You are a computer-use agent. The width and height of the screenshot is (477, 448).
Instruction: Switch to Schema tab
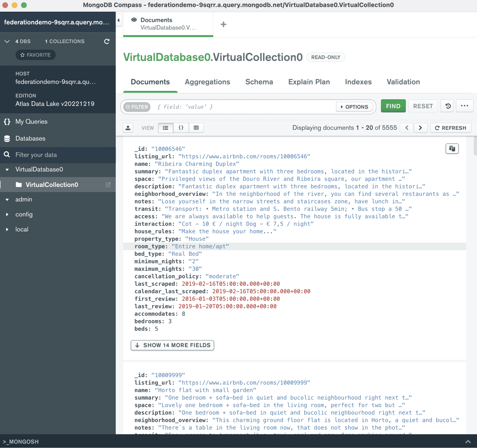[259, 82]
